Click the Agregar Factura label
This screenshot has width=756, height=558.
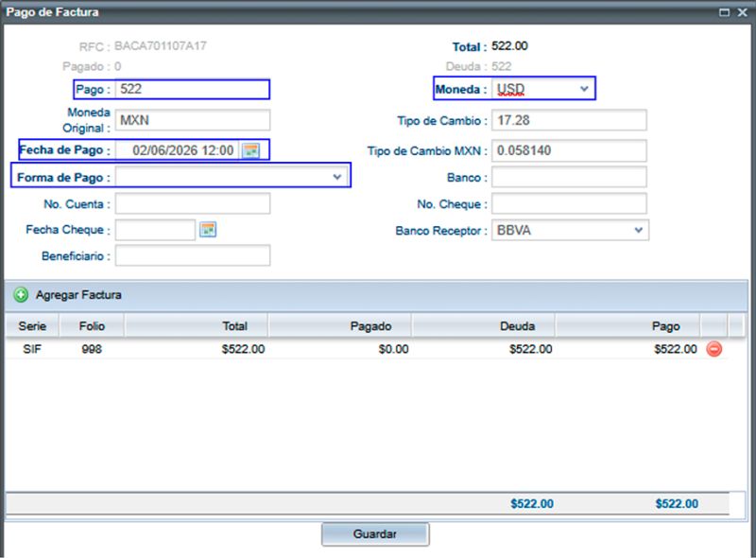[x=78, y=295]
